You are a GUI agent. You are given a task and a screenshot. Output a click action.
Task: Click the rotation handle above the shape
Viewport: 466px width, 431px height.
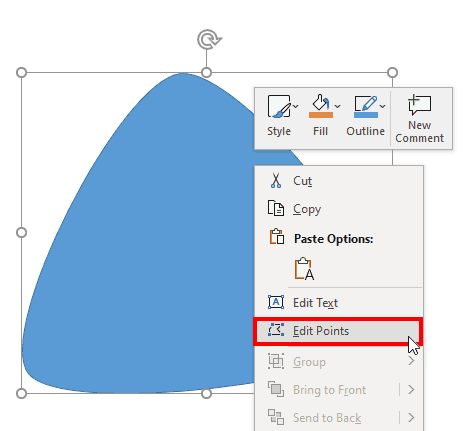click(x=209, y=39)
